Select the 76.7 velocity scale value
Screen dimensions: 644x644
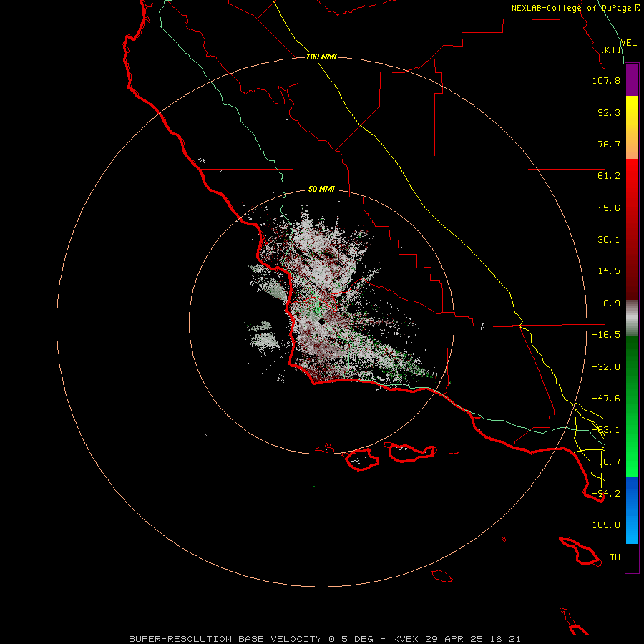pyautogui.click(x=609, y=144)
